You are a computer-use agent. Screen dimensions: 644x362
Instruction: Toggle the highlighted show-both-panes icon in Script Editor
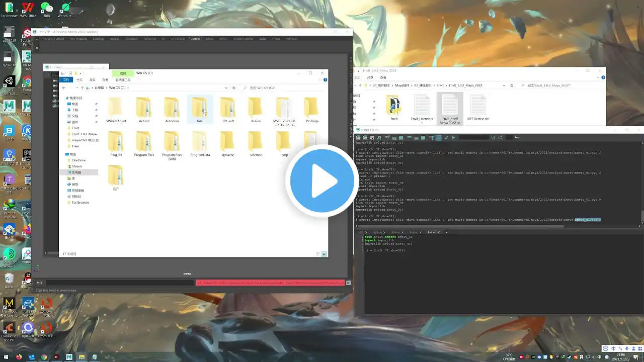(438, 137)
